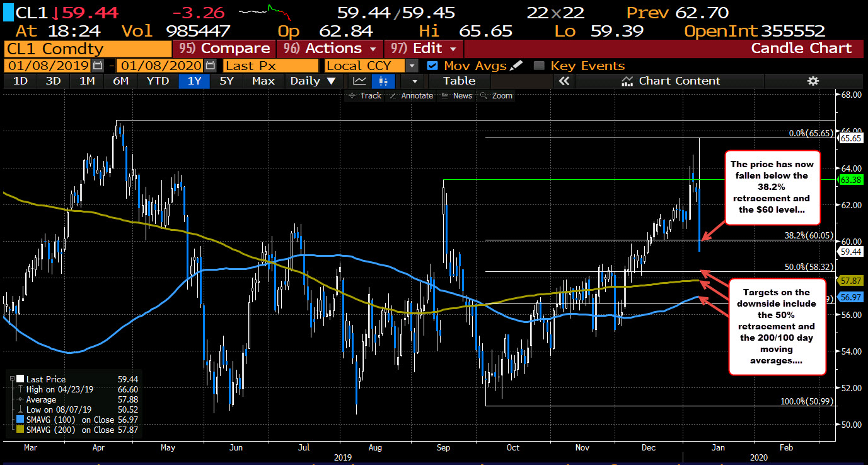Expand the chart style dropdown arrow
The width and height of the screenshot is (868, 465).
[414, 81]
